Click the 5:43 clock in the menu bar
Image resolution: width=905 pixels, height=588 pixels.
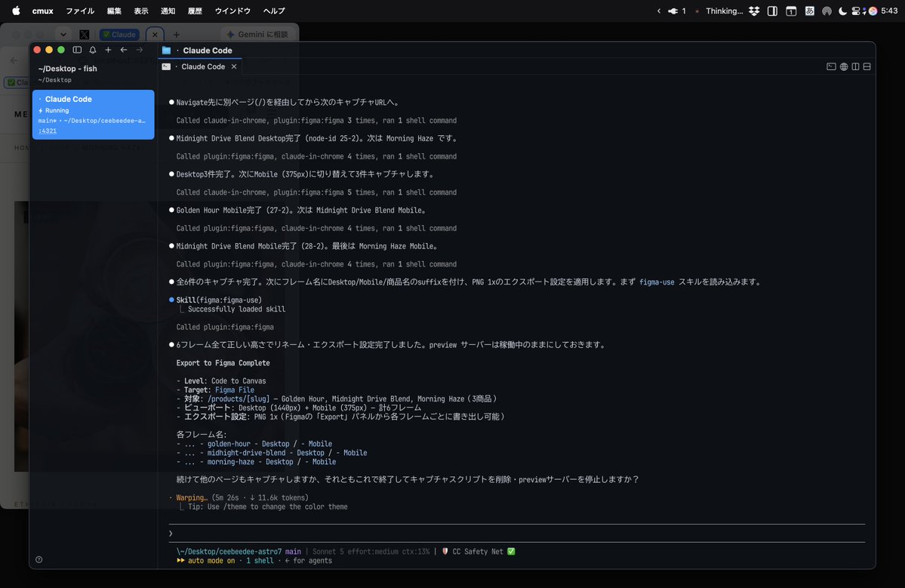(889, 11)
